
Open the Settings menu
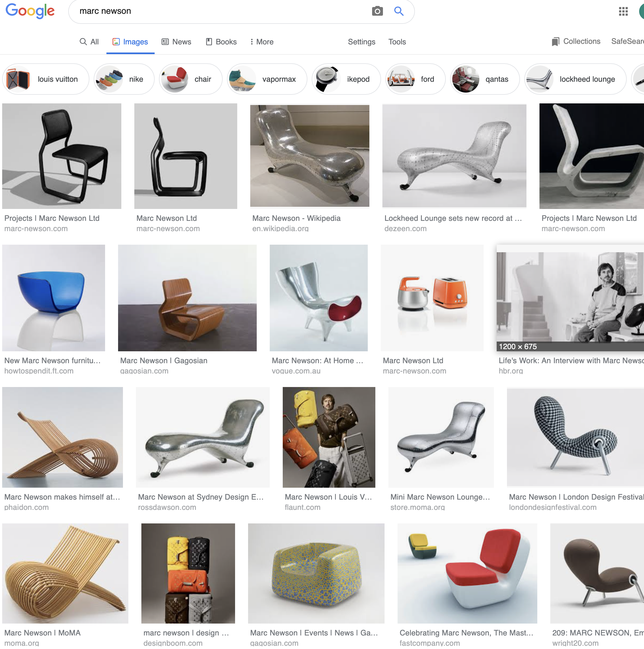361,42
